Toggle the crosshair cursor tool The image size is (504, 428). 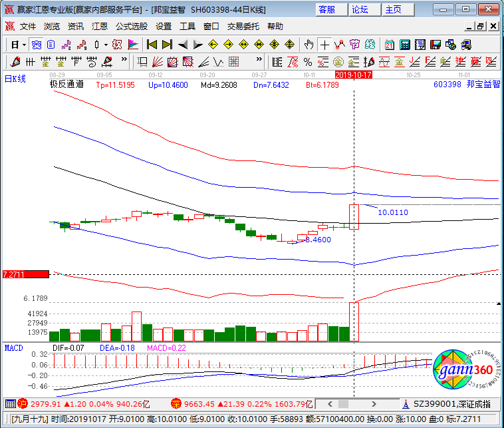click(324, 45)
